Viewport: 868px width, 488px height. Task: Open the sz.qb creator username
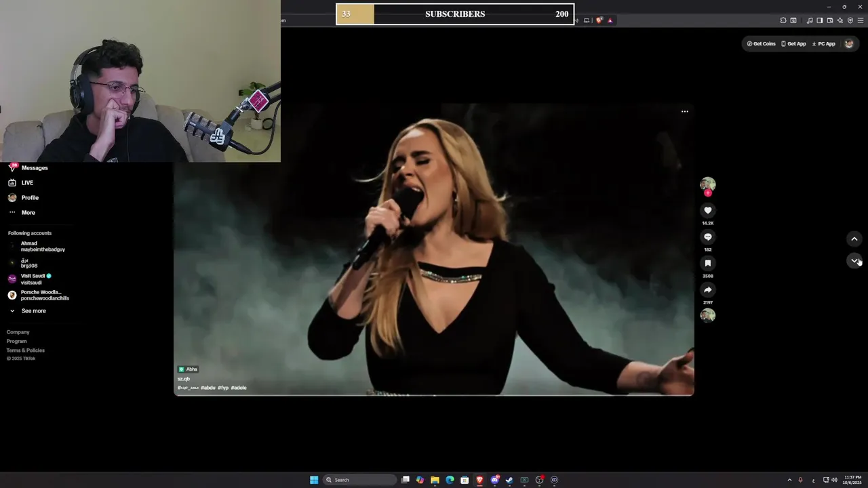coord(184,379)
